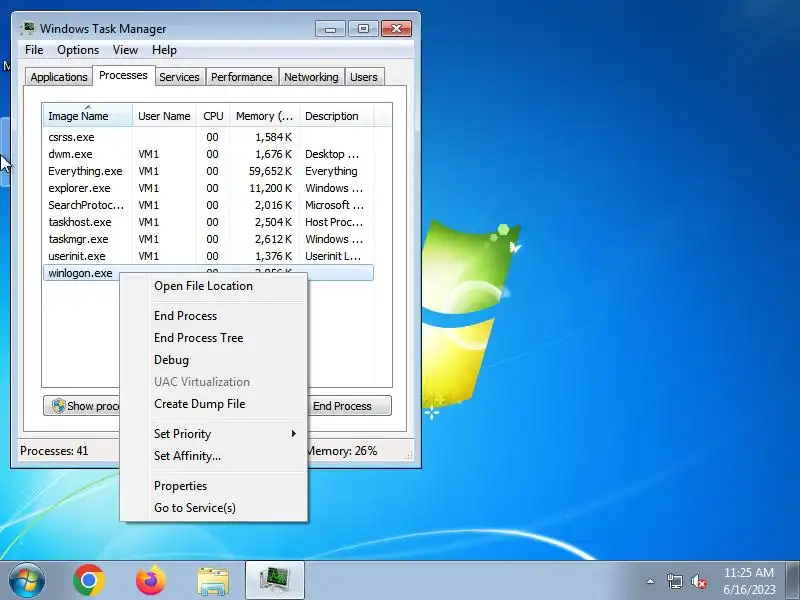This screenshot has height=600, width=800.
Task: Click the 11,200 K memory value
Action: point(270,188)
